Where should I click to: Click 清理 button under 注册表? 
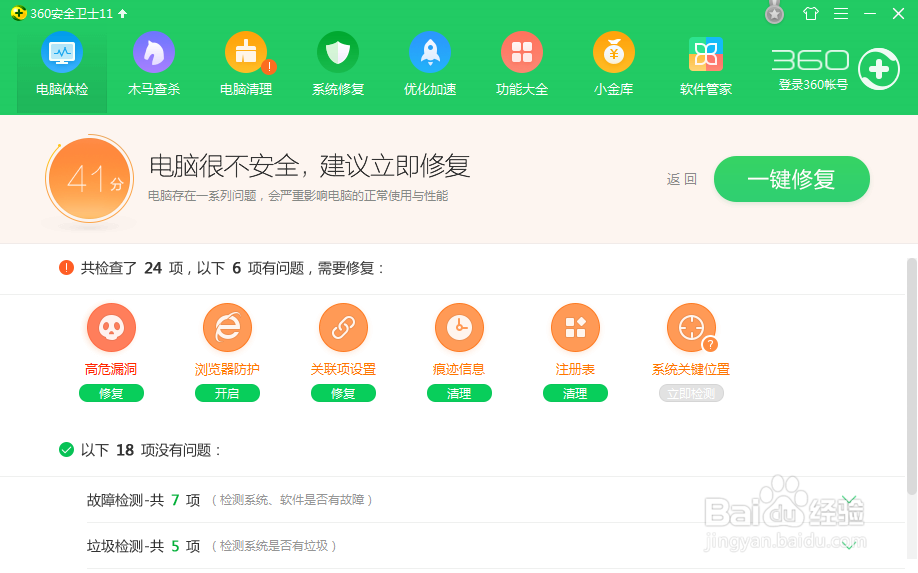tap(575, 393)
